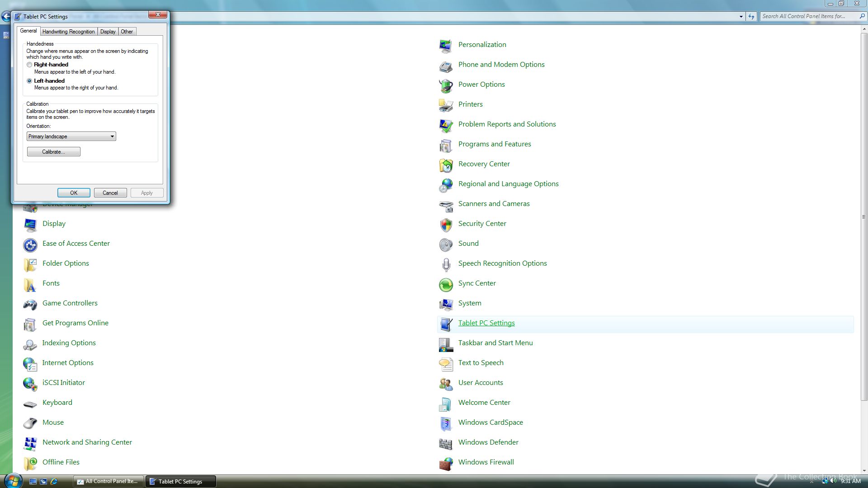
Task: Click the Tablet PC Settings icon in list
Action: 446,324
